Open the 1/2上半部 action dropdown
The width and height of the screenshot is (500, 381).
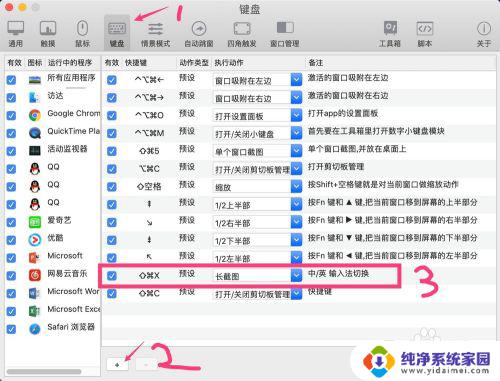pyautogui.click(x=296, y=204)
